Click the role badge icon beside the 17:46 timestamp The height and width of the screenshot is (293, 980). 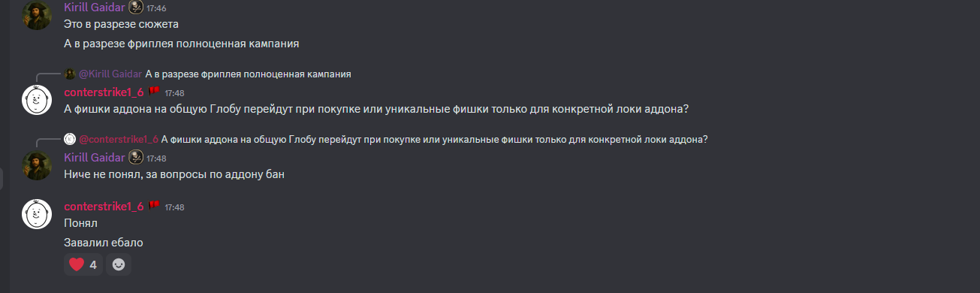pyautogui.click(x=136, y=8)
